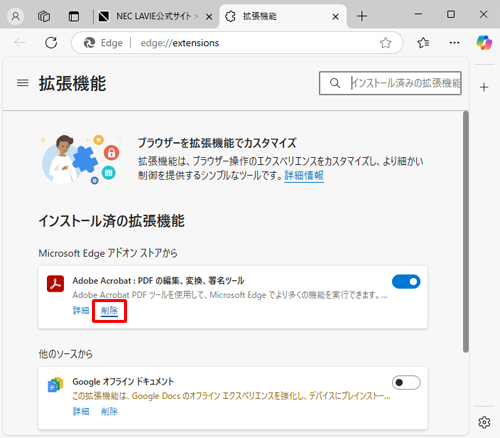Disable the Adobe Acrobat extension toggle
Image resolution: width=500 pixels, height=438 pixels.
pyautogui.click(x=406, y=282)
